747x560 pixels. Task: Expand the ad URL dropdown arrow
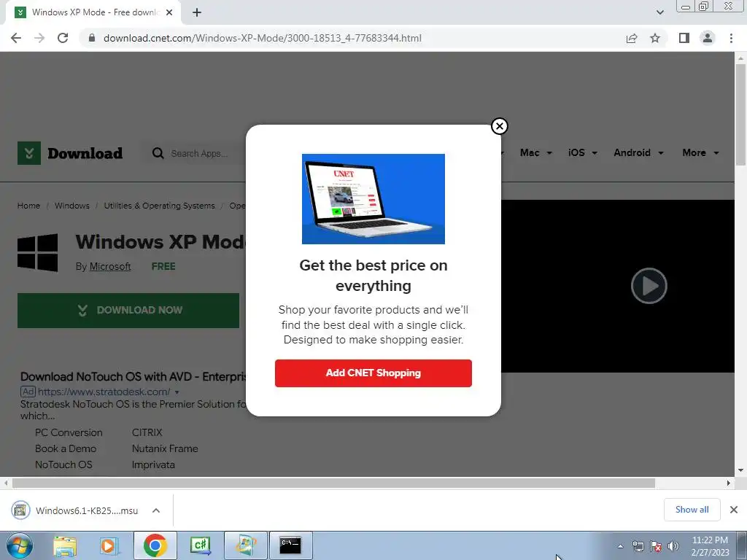pos(177,392)
